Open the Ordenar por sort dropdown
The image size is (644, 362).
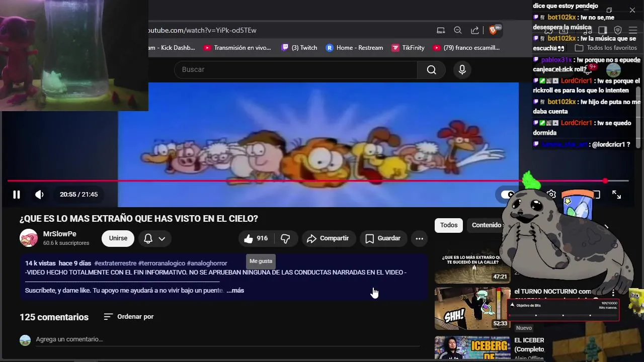tap(128, 317)
